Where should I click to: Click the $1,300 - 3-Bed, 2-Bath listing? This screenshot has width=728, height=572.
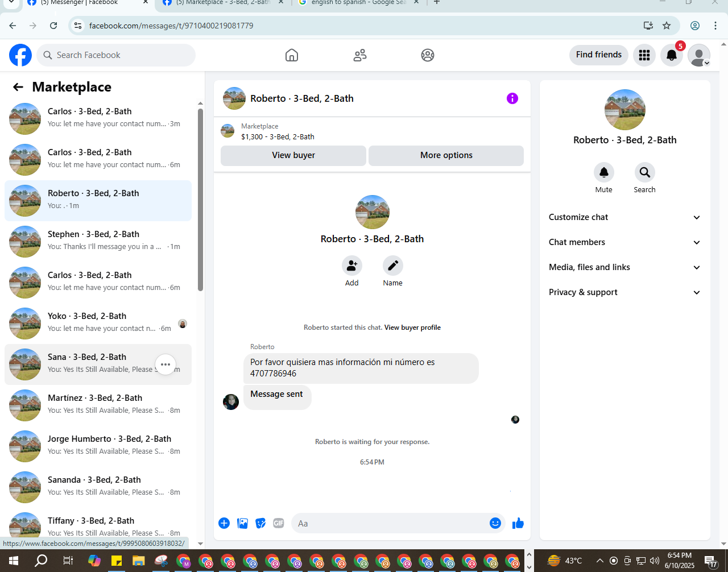[278, 136]
